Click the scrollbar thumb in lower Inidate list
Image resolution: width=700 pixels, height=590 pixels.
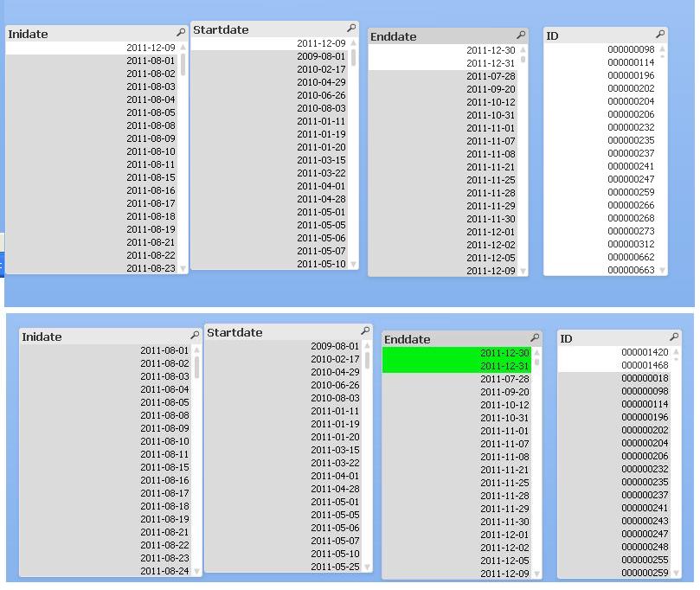(x=197, y=368)
